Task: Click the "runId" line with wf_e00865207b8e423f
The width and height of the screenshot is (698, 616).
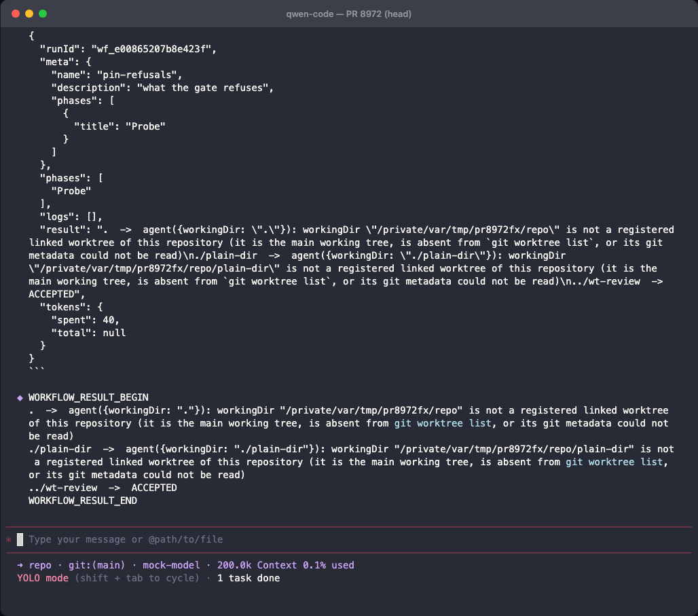Action: (128, 49)
